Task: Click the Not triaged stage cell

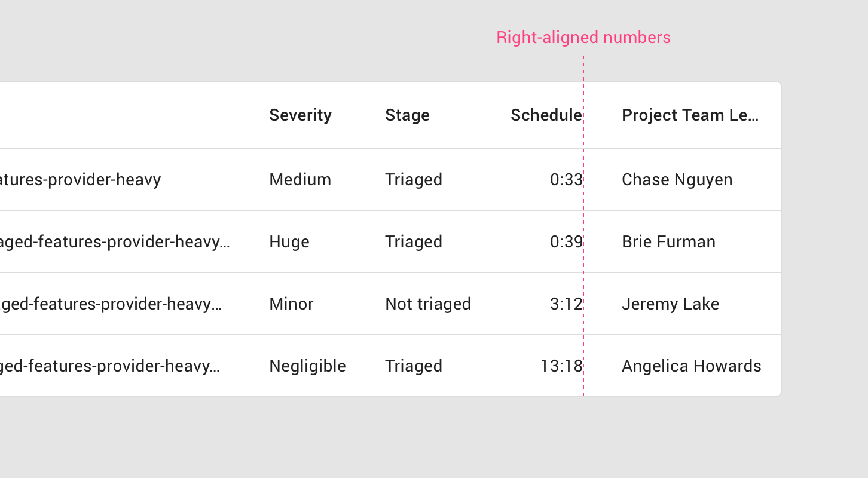Action: tap(428, 304)
